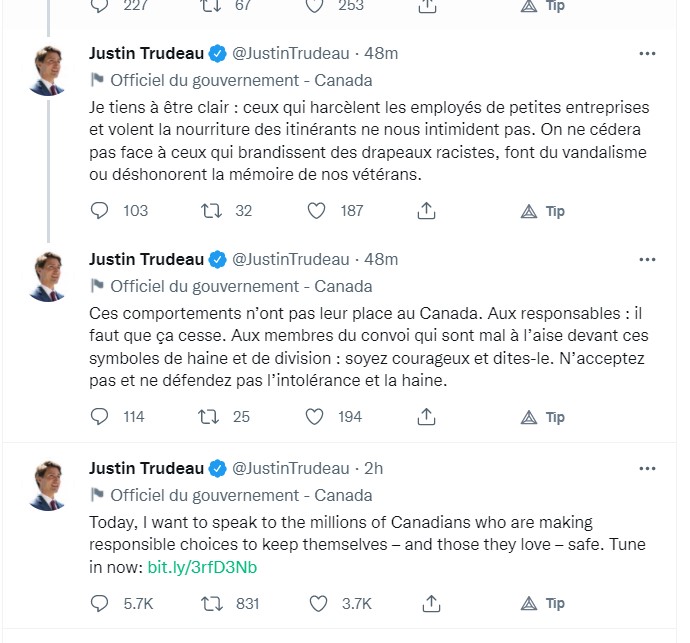This screenshot has height=643, width=690.
Task: Open the @JustinTrudeau handle on 2h tweet
Action: tap(290, 467)
